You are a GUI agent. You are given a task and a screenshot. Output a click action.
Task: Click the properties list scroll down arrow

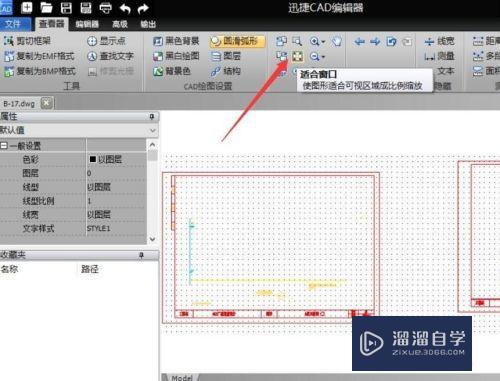[152, 239]
